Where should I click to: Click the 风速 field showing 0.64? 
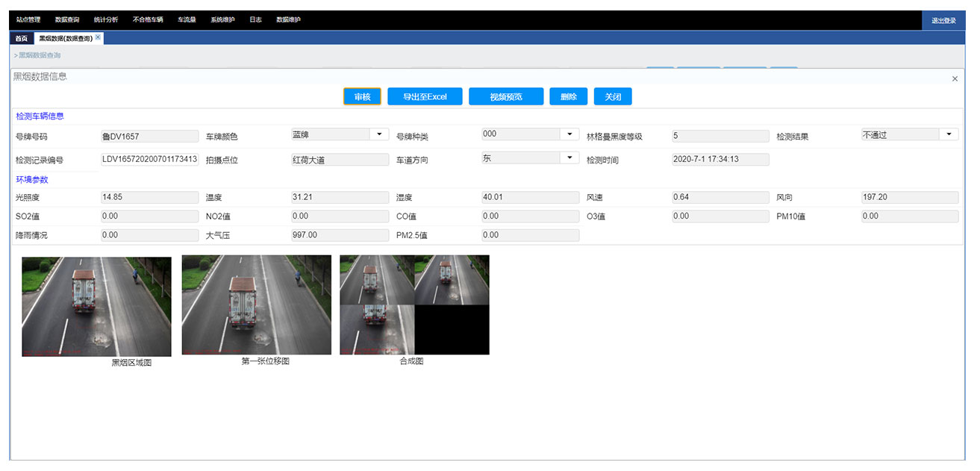[720, 197]
